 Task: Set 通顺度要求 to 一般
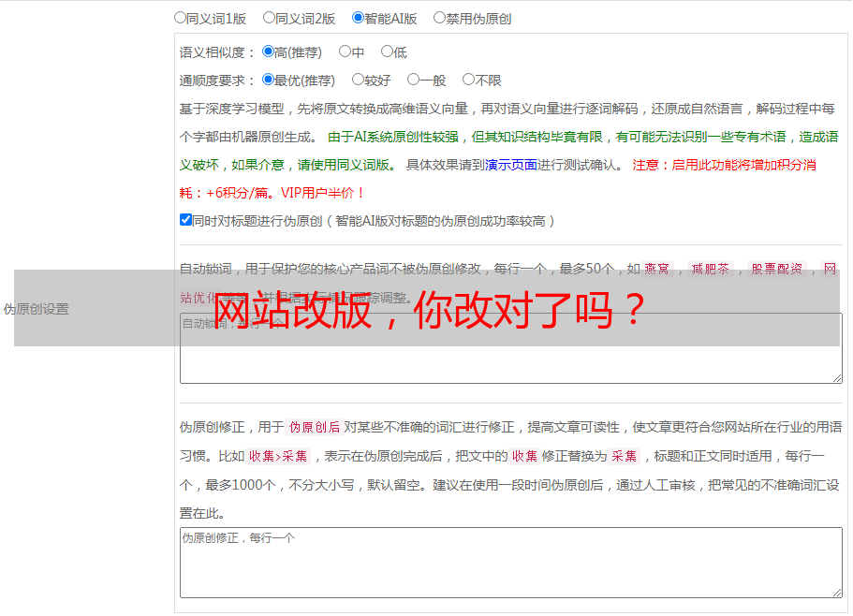[x=414, y=80]
